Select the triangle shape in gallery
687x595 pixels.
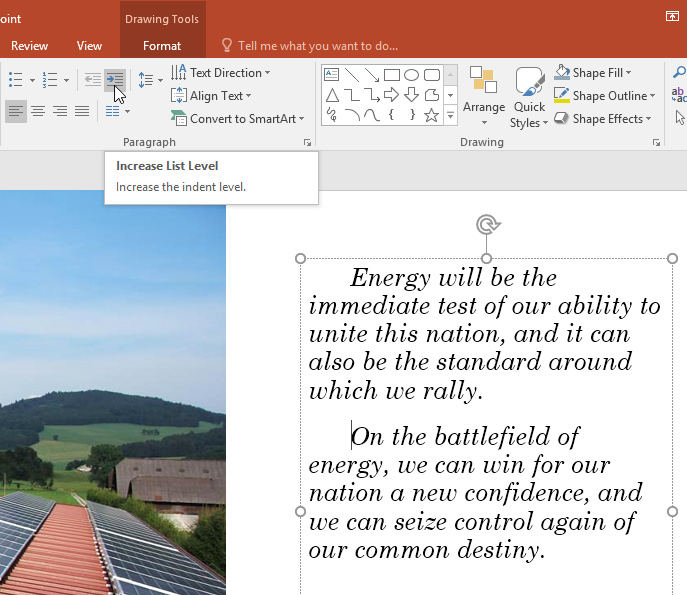[x=331, y=95]
